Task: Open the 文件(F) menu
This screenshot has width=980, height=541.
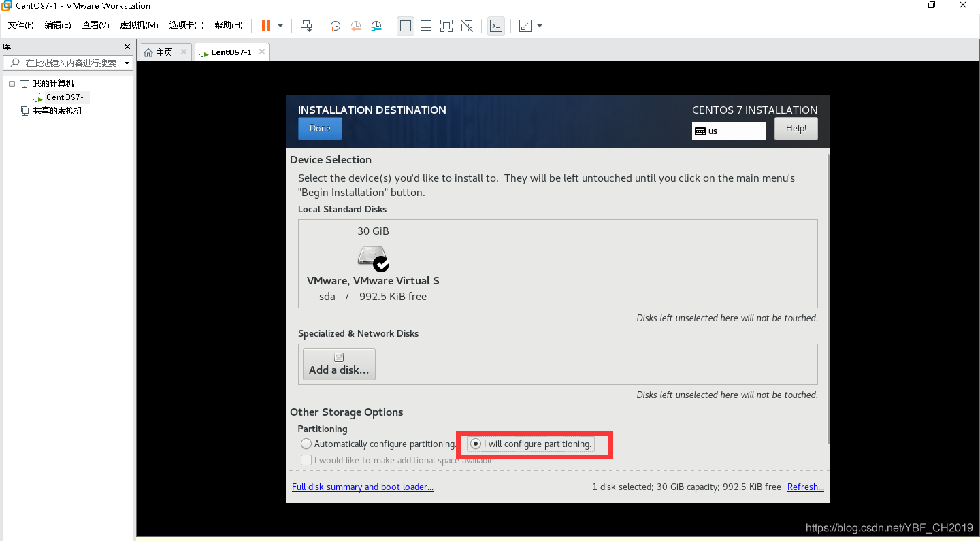Action: coord(21,25)
